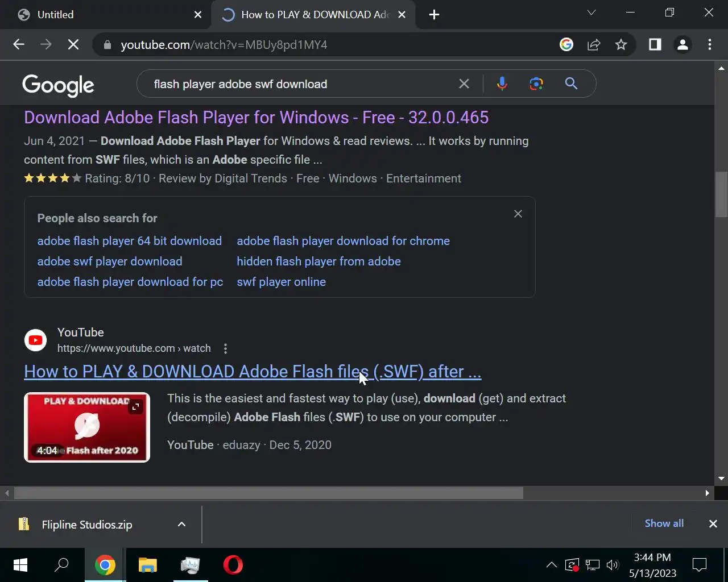728x582 pixels.
Task: Clear the search query text
Action: point(464,84)
